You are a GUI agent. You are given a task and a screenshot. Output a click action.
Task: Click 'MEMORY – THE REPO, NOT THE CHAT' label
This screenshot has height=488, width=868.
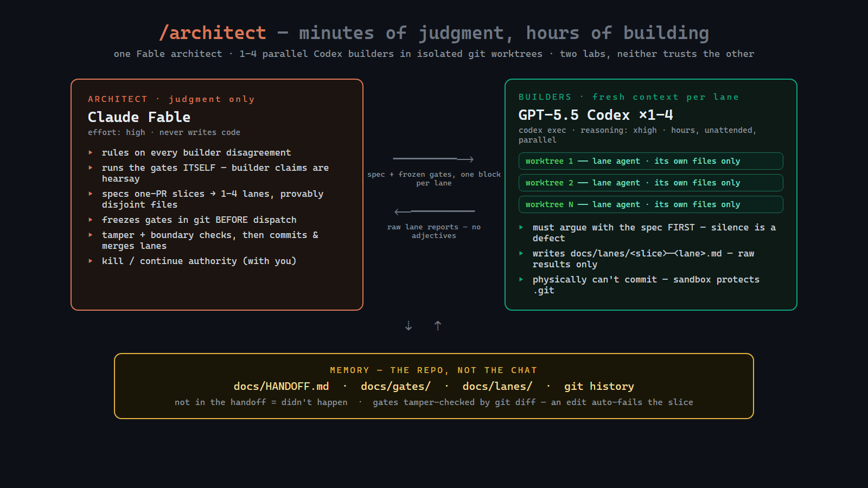(x=434, y=370)
